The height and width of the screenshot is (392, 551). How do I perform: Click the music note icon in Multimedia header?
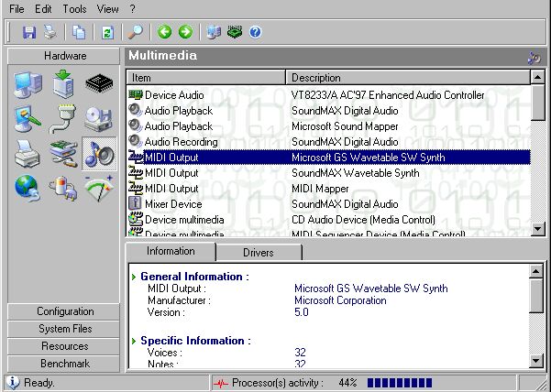[x=534, y=58]
